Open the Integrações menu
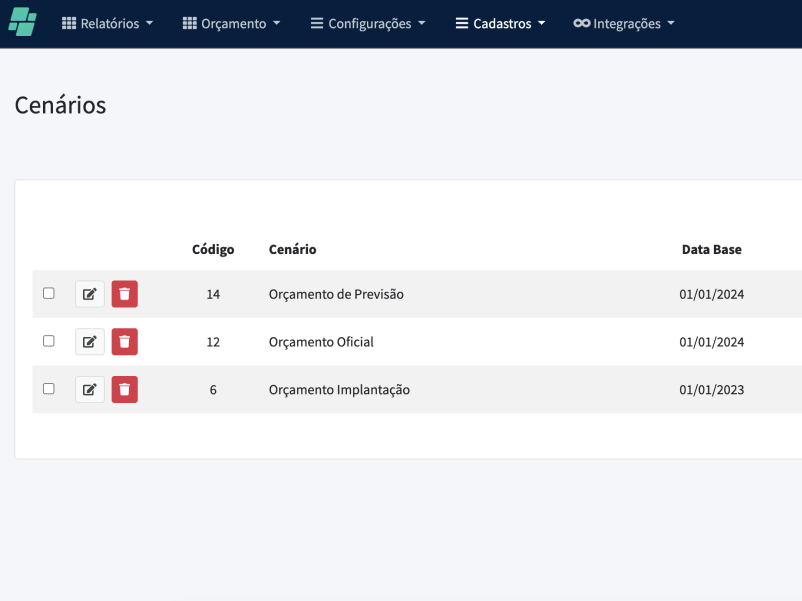802x601 pixels. (624, 23)
